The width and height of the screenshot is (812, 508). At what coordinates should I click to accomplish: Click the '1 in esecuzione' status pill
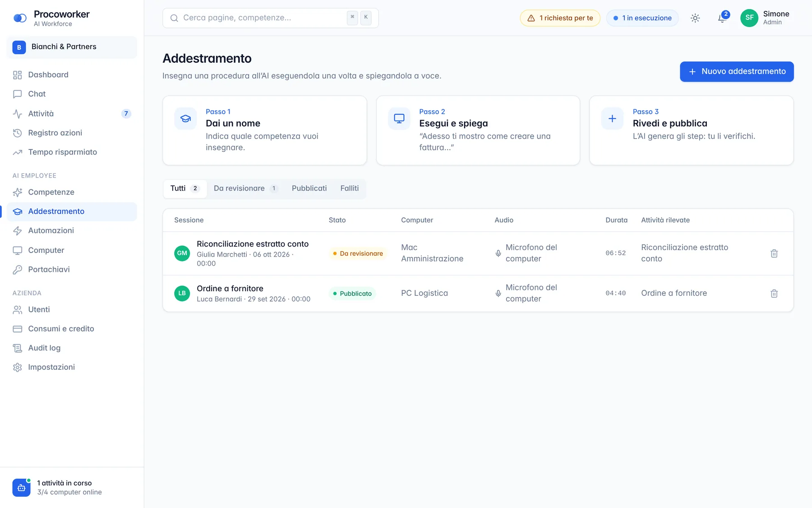click(x=642, y=18)
